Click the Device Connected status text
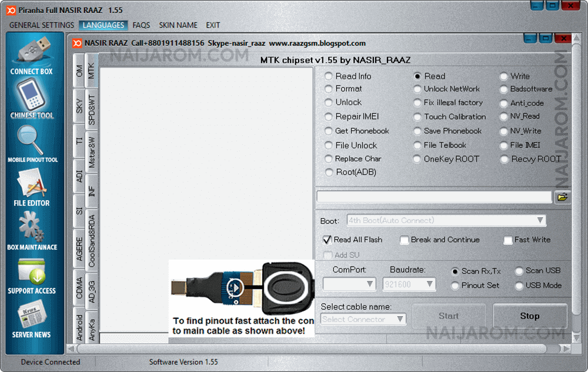The width and height of the screenshot is (588, 372). [50, 362]
